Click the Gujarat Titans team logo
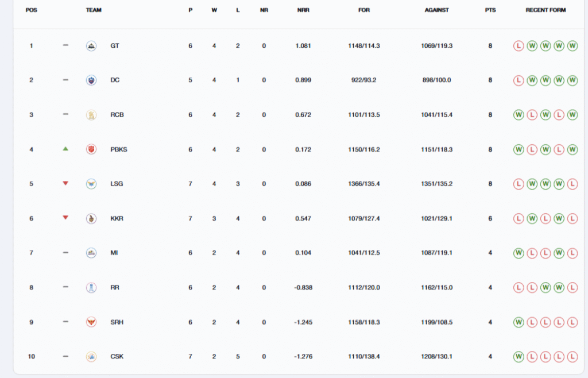The height and width of the screenshot is (378, 588). tap(91, 45)
